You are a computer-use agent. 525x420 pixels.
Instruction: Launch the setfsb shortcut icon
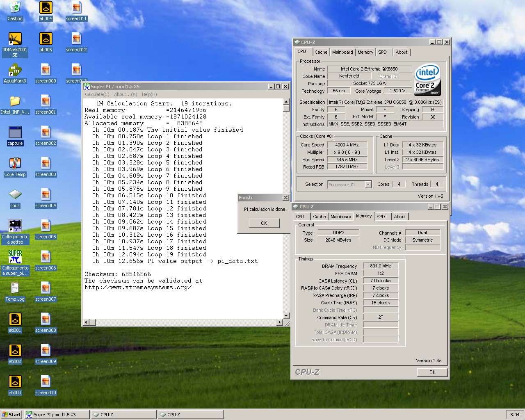coord(15,226)
